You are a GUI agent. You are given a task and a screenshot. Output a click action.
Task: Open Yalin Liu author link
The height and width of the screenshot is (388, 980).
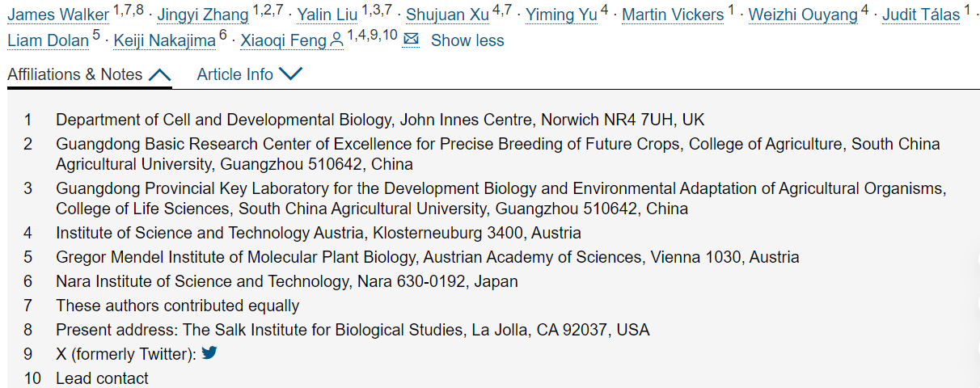[327, 15]
